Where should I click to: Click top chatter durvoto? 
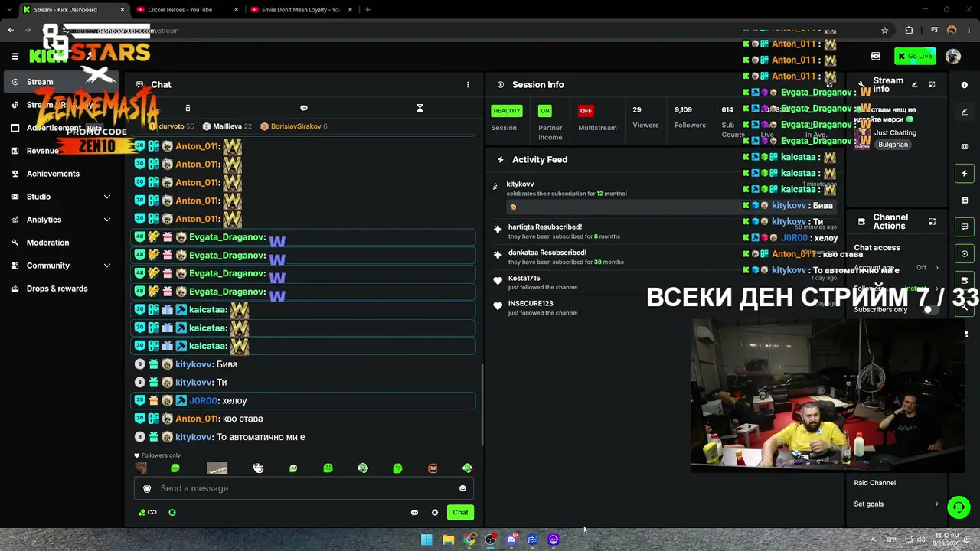click(171, 126)
